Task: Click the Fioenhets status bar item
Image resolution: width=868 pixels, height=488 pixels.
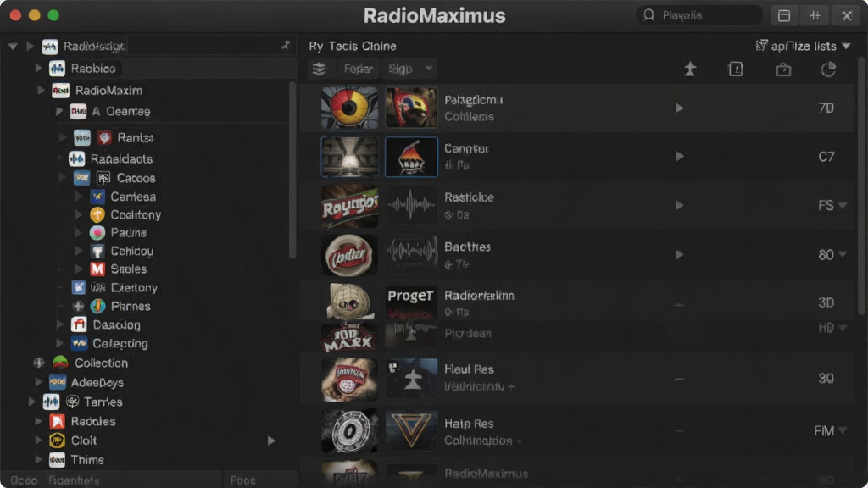Action: click(x=74, y=480)
